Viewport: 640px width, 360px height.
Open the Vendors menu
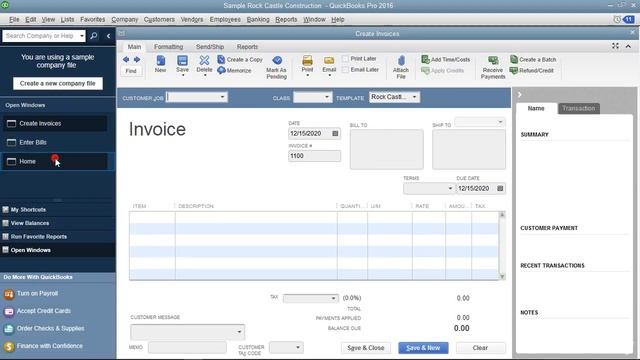point(192,19)
